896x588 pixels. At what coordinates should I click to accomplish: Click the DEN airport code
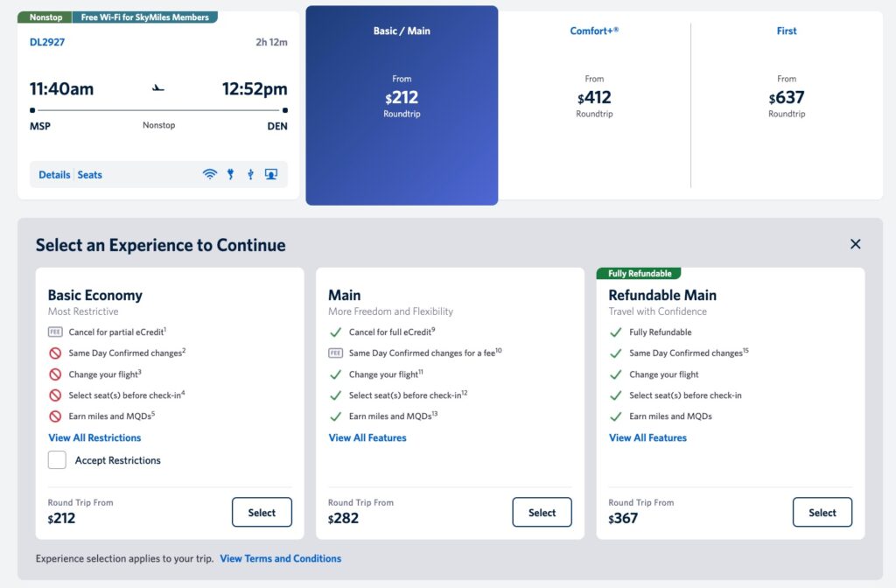277,126
